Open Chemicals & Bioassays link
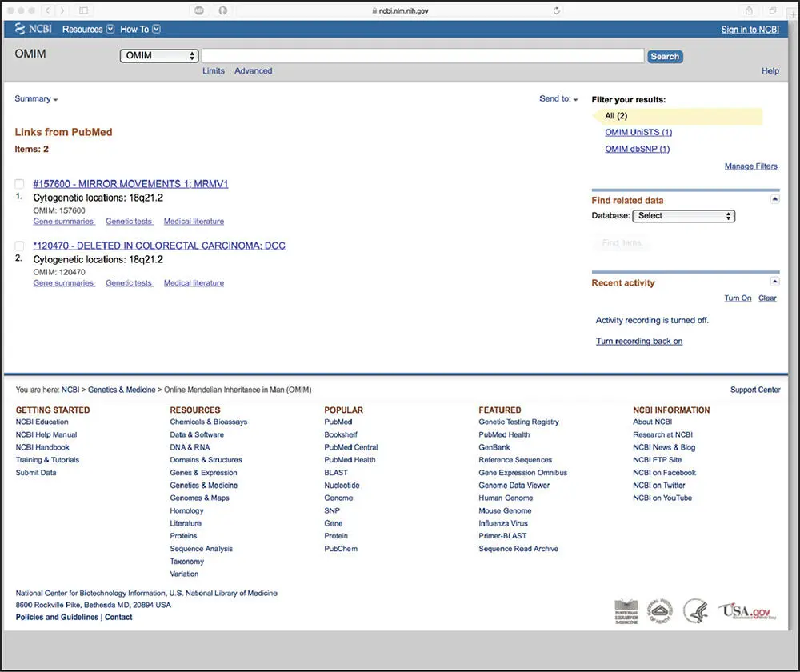 (x=208, y=422)
